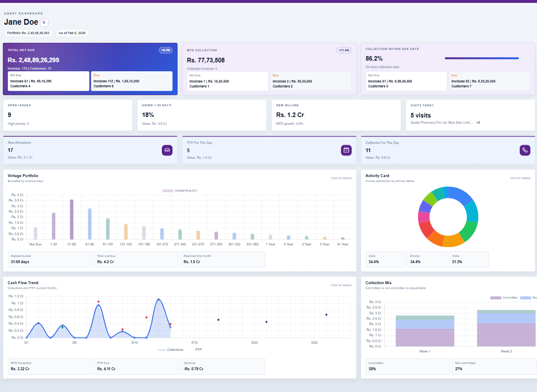Click the Callbacks phone icon
The image size is (537, 392).
point(525,150)
